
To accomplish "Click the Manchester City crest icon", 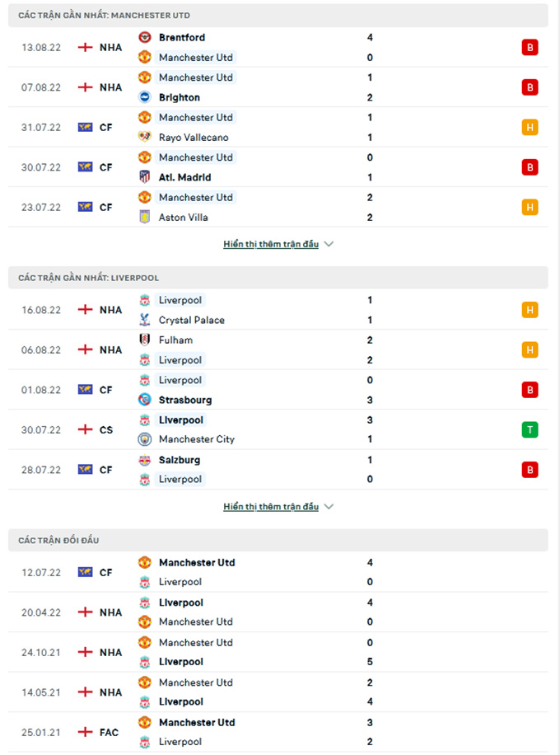I will pos(145,439).
